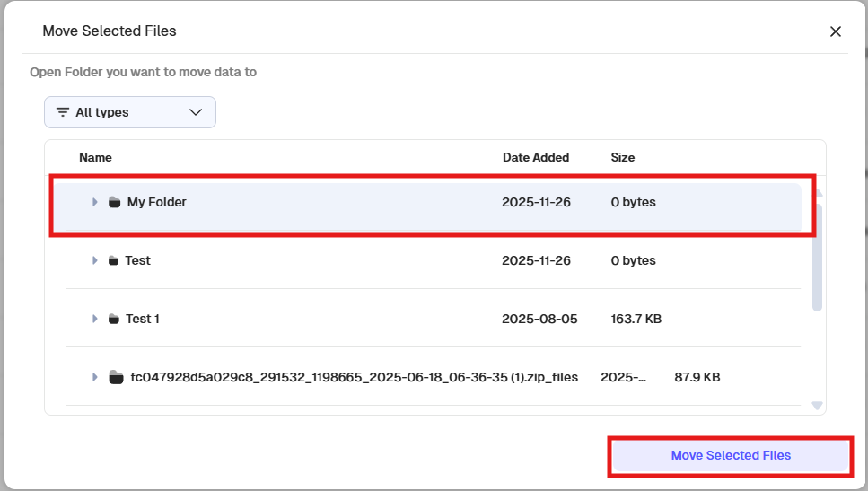The height and width of the screenshot is (491, 868).
Task: Close the Move Selected Files dialog
Action: click(836, 31)
